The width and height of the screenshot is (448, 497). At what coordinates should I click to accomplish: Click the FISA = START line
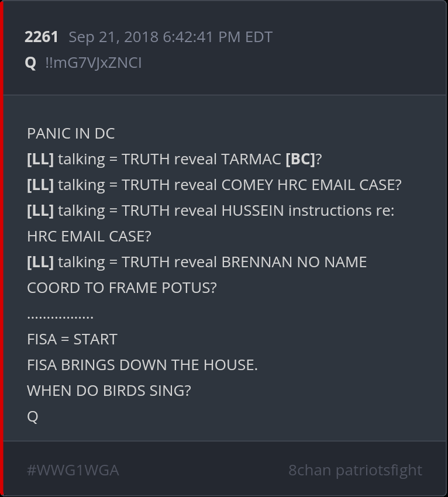point(72,339)
